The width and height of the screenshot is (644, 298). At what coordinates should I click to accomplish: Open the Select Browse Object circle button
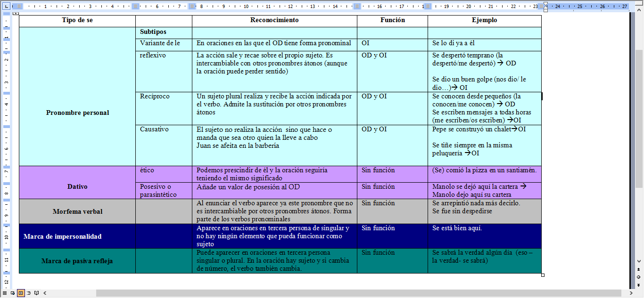coord(639,277)
